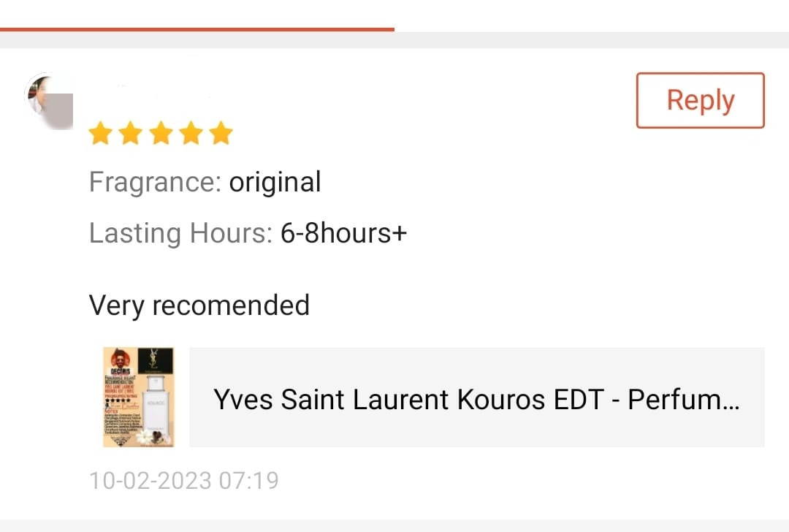Image resolution: width=789 pixels, height=532 pixels.
Task: Tap the reviewer's profile avatar
Action: pyautogui.click(x=50, y=101)
